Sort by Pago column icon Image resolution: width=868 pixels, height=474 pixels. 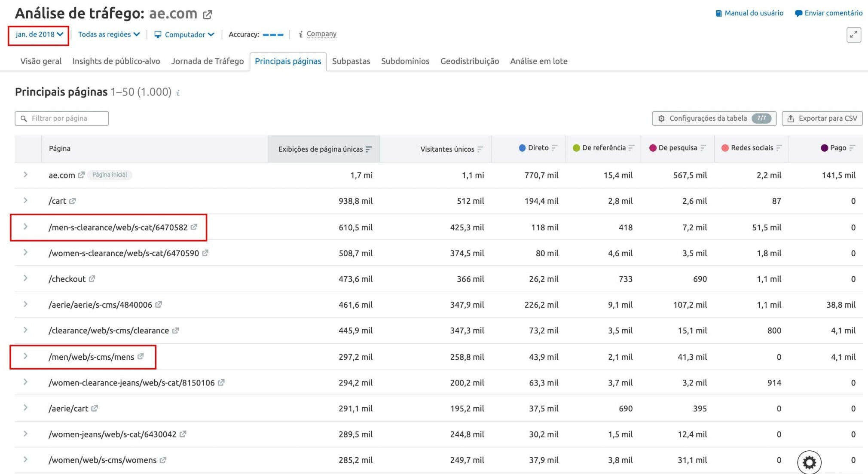point(852,148)
